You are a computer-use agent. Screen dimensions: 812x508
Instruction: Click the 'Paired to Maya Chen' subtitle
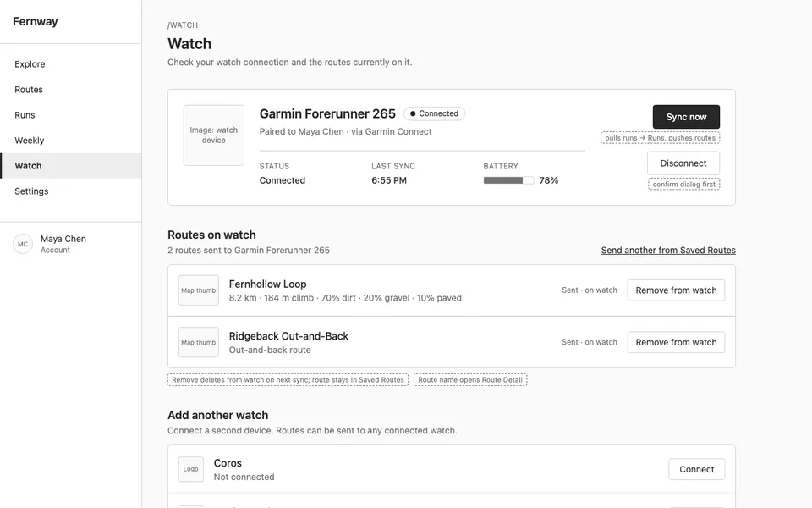[345, 132]
